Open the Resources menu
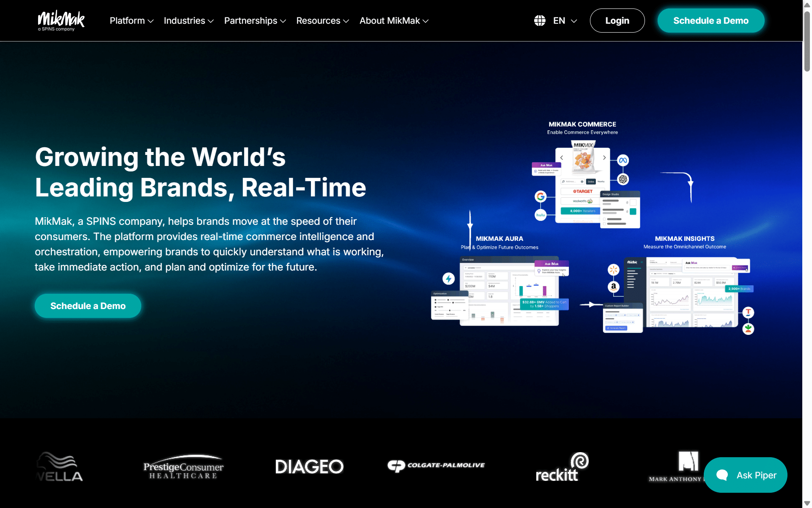This screenshot has width=812, height=508. tap(323, 21)
